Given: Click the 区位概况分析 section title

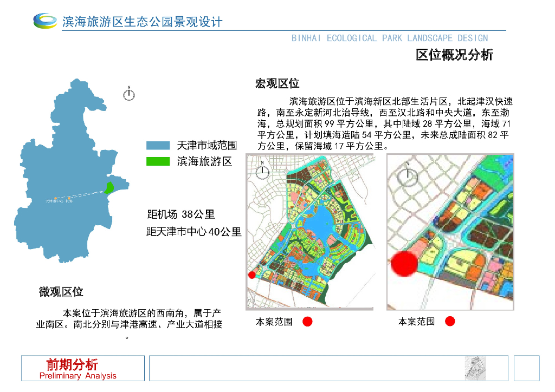Looking at the screenshot, I should click(455, 55).
